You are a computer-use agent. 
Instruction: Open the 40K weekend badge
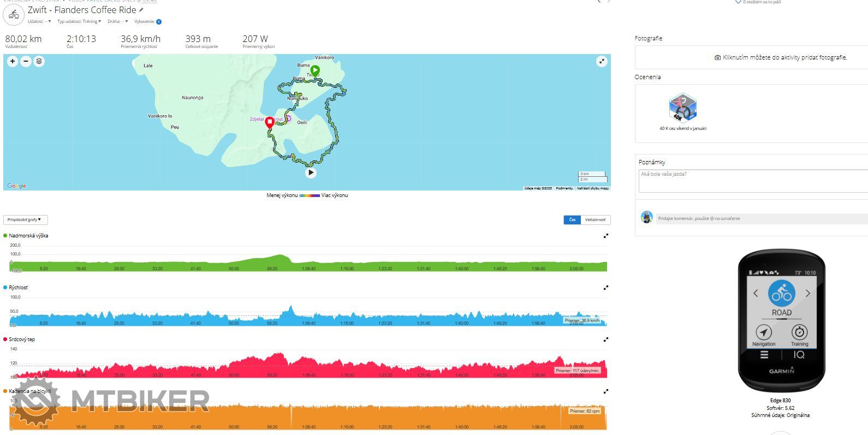[x=682, y=108]
